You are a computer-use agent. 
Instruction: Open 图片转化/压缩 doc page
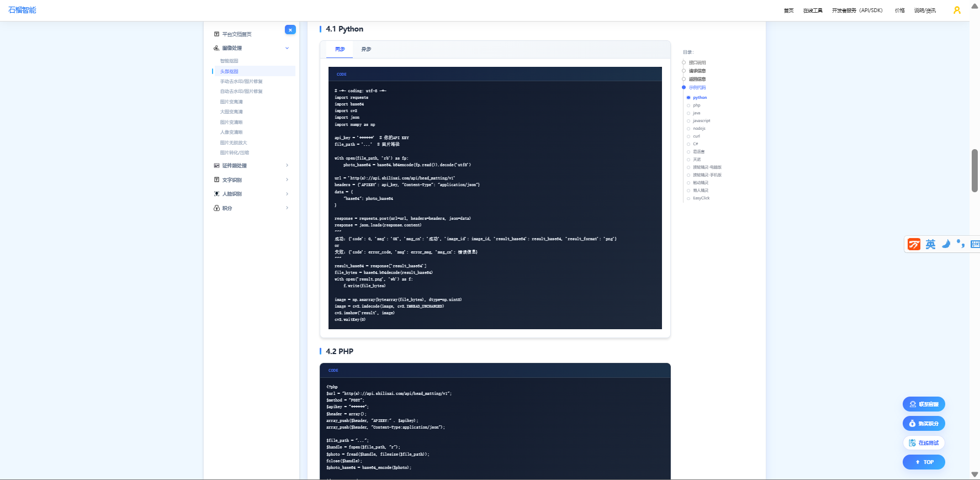pyautogui.click(x=235, y=152)
